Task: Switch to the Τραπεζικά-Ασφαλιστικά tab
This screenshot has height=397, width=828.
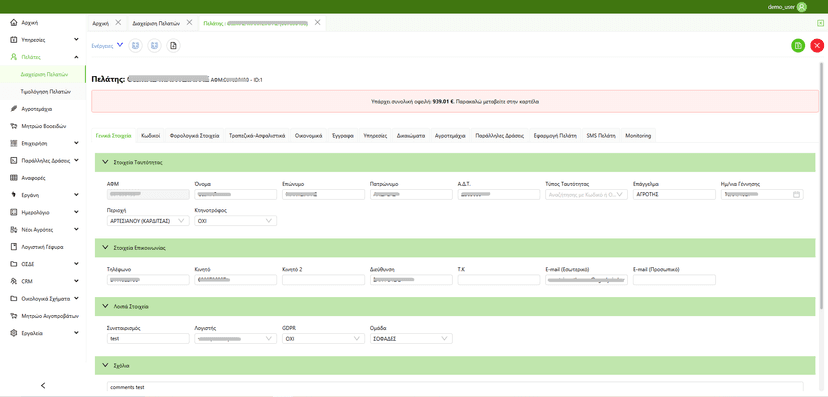Action: [257, 136]
